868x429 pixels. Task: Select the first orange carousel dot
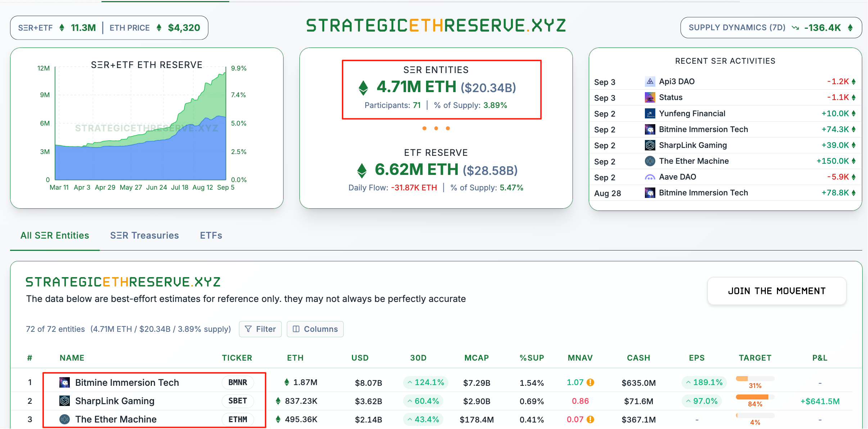425,128
